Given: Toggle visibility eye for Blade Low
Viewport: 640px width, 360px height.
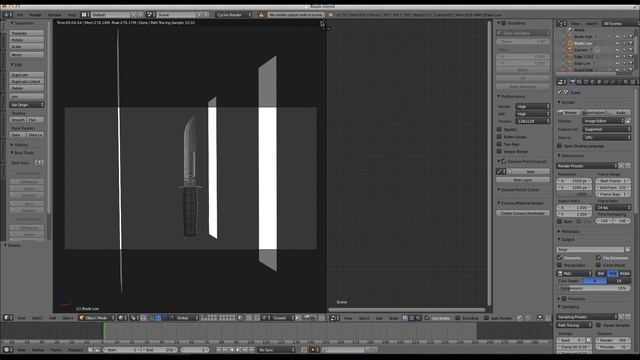Looking at the screenshot, I should point(617,43).
